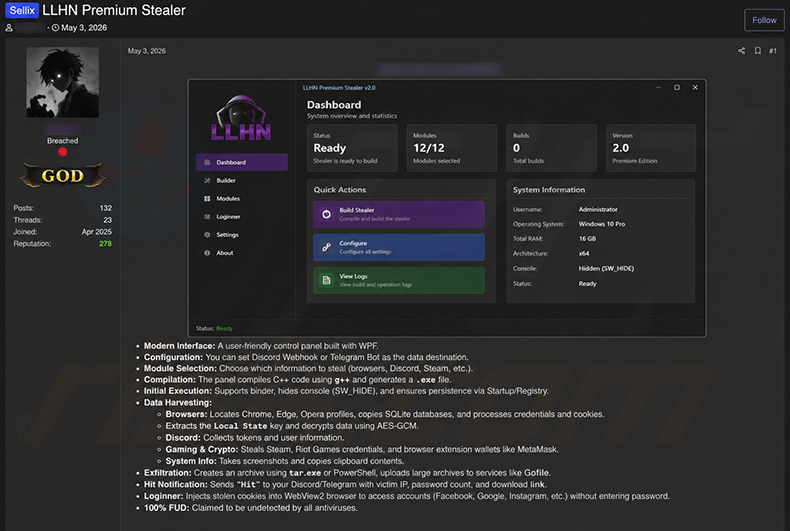Image resolution: width=790 pixels, height=531 pixels.
Task: Click the About info icon in the sidebar
Action: pyautogui.click(x=207, y=253)
